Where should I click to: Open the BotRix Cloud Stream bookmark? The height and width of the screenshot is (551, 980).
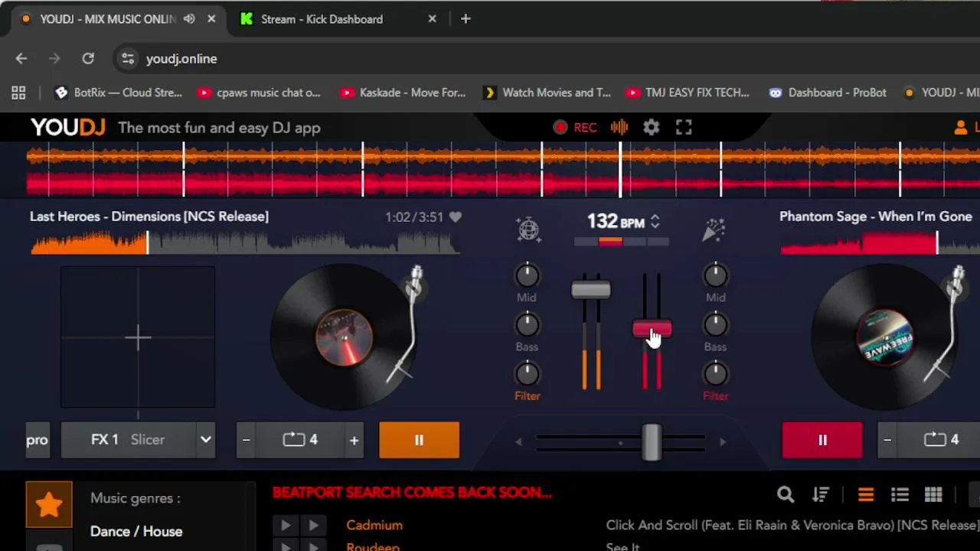[119, 93]
